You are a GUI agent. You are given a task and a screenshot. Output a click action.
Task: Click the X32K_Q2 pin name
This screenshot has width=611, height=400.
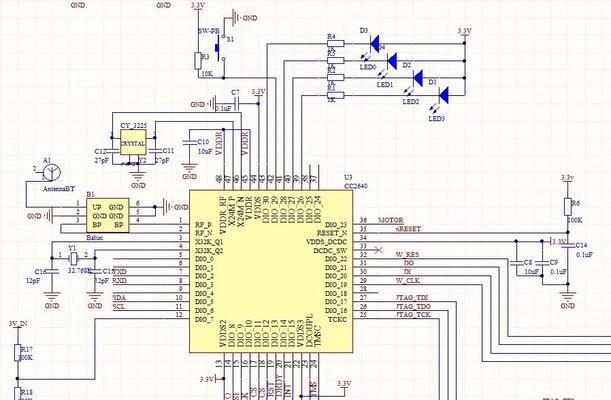(x=209, y=250)
